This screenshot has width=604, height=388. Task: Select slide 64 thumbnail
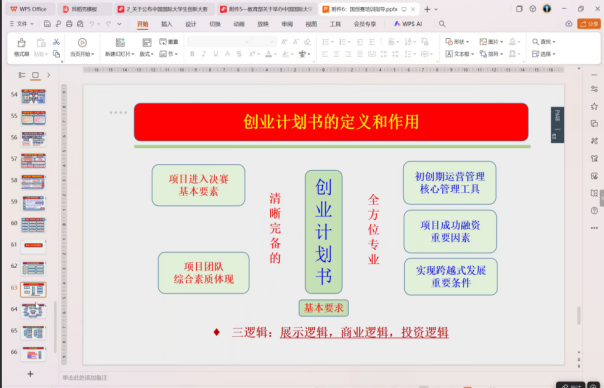coord(34,311)
